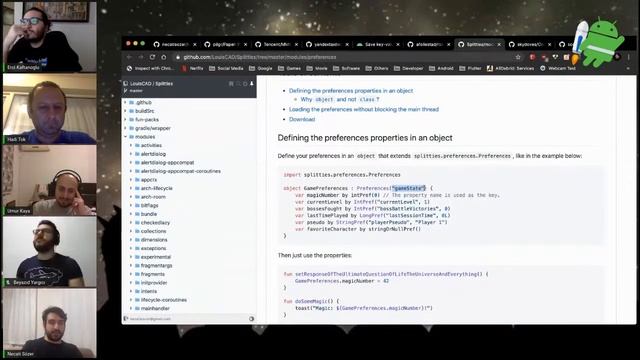Screen dimensions: 640x360
Task: Close the Save key-value tab
Action: coord(398,44)
